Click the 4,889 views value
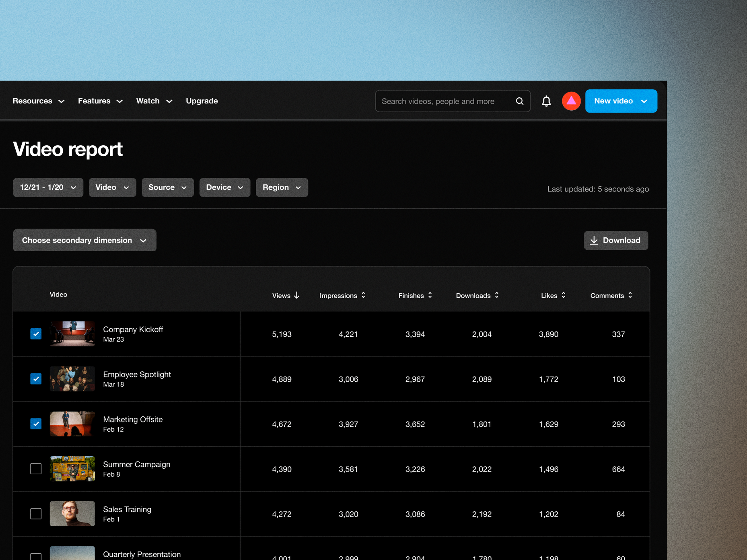Viewport: 747px width, 560px height. [282, 379]
